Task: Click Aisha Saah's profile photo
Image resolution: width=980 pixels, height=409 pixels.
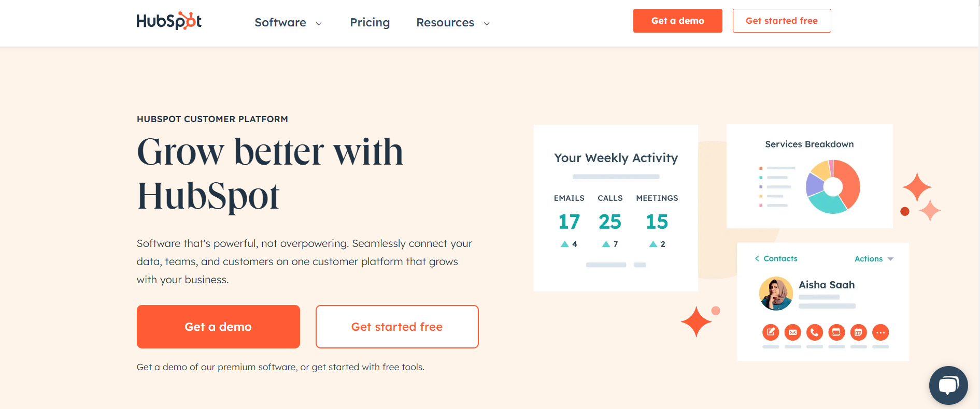Action: 776,294
